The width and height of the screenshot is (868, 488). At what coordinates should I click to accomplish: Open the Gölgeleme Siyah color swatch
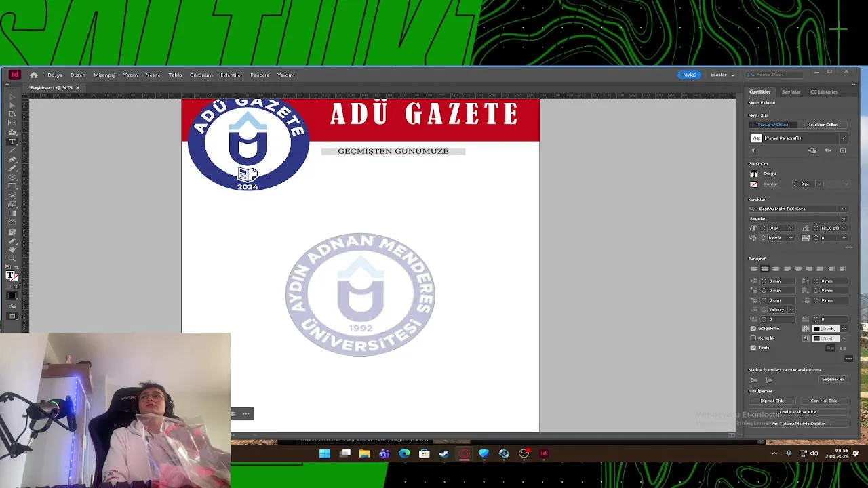tap(825, 329)
